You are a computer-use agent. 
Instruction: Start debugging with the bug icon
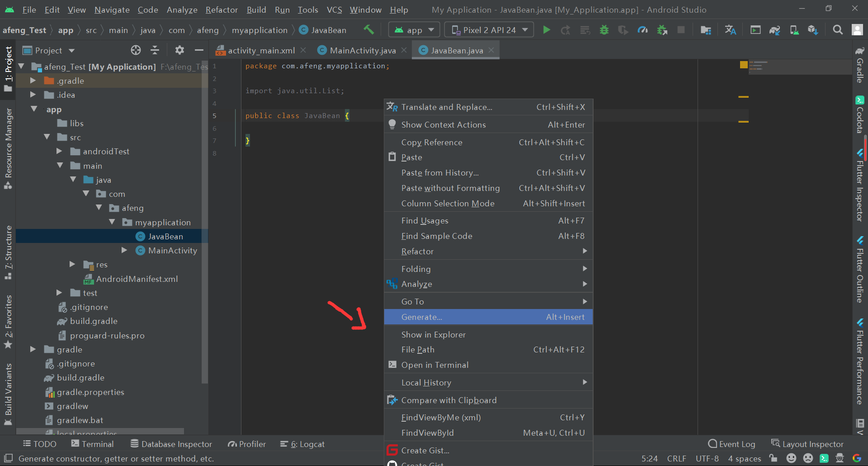click(x=604, y=30)
